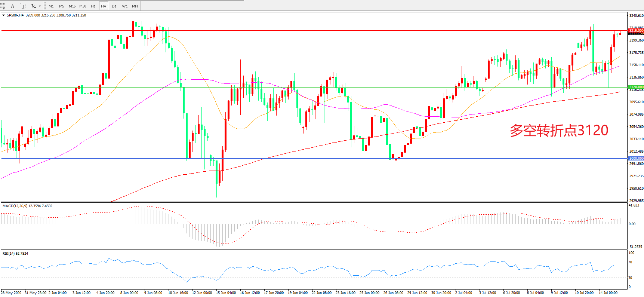Select the M30 timeframe button
Image resolution: width=644 pixels, height=297 pixels.
click(83, 6)
